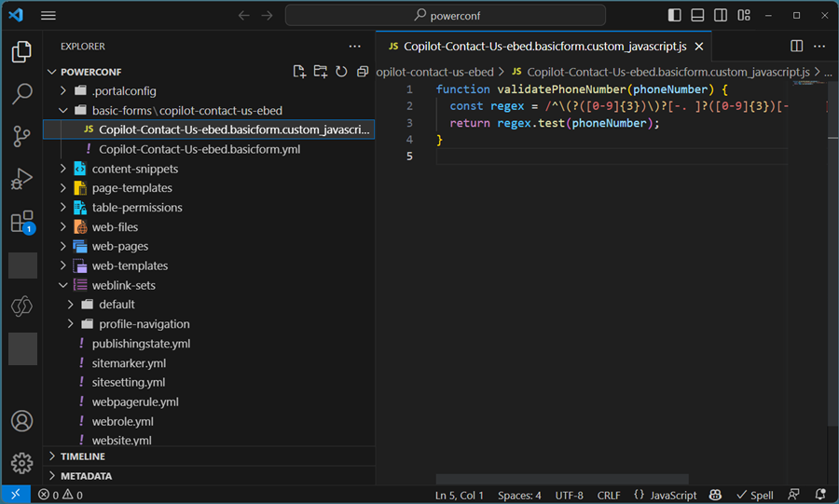
Task: Click the New File icon in Explorer
Action: pos(299,72)
